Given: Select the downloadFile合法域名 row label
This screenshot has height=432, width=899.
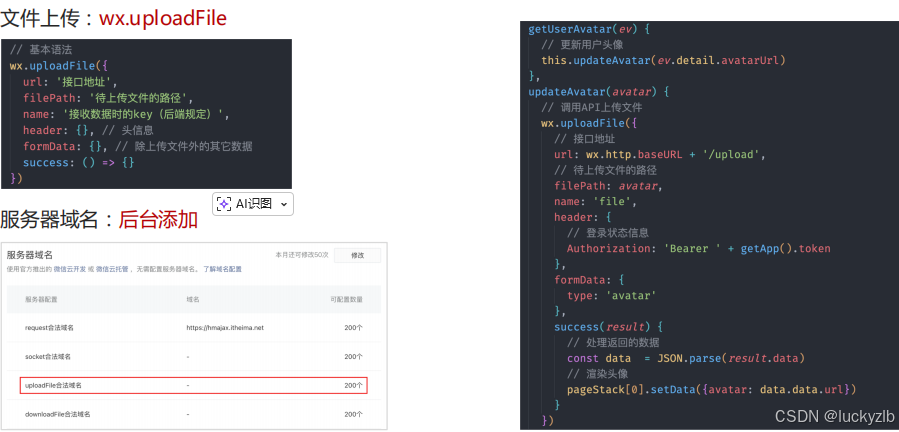Looking at the screenshot, I should pyautogui.click(x=58, y=414).
